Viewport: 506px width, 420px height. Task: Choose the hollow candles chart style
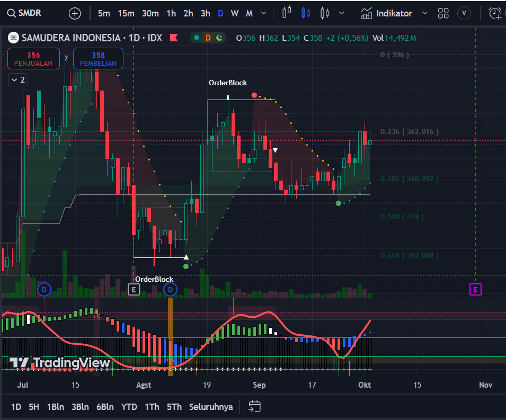[x=325, y=13]
